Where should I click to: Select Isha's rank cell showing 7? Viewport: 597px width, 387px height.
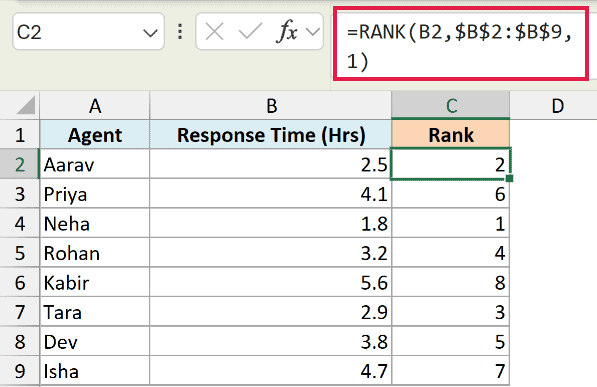(x=451, y=371)
